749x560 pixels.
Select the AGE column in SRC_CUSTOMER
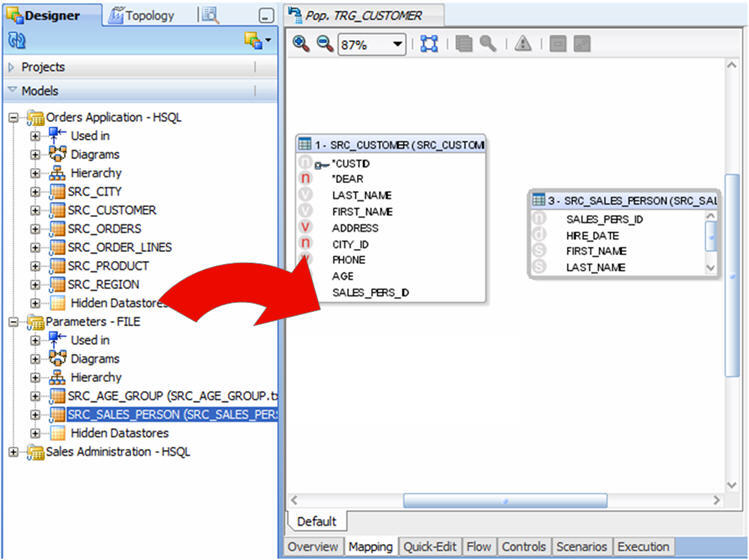343,276
